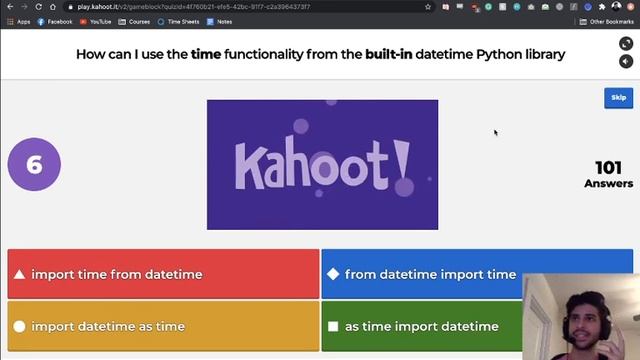This screenshot has height=360, width=640.
Task: Click the blue circular extension icon
Action: point(588,7)
